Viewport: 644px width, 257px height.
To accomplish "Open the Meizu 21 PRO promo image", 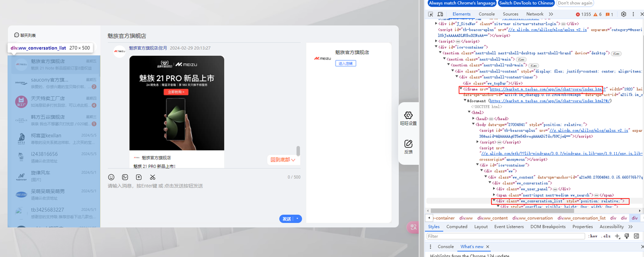I will [177, 103].
